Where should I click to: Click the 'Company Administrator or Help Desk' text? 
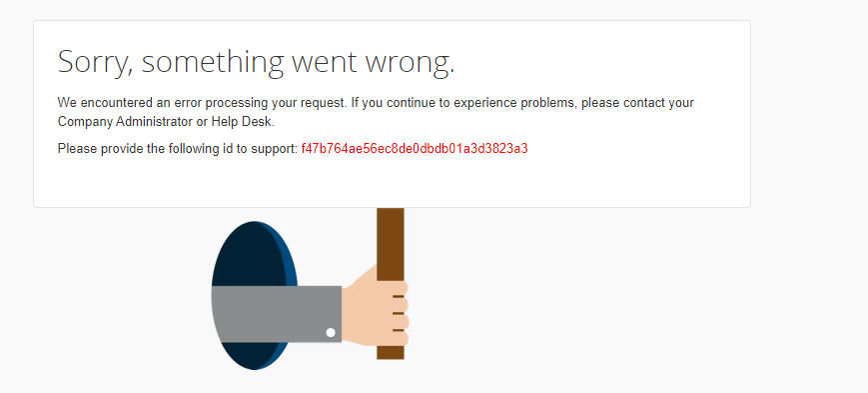pos(166,122)
